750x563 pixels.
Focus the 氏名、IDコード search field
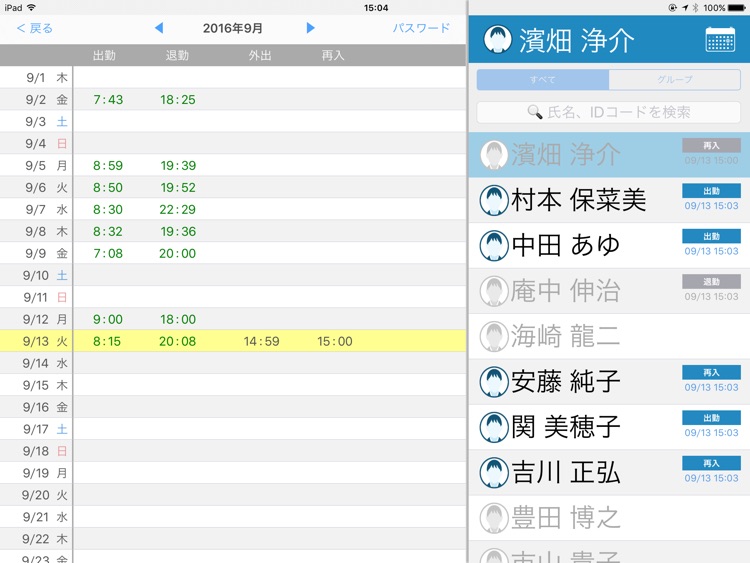608,112
